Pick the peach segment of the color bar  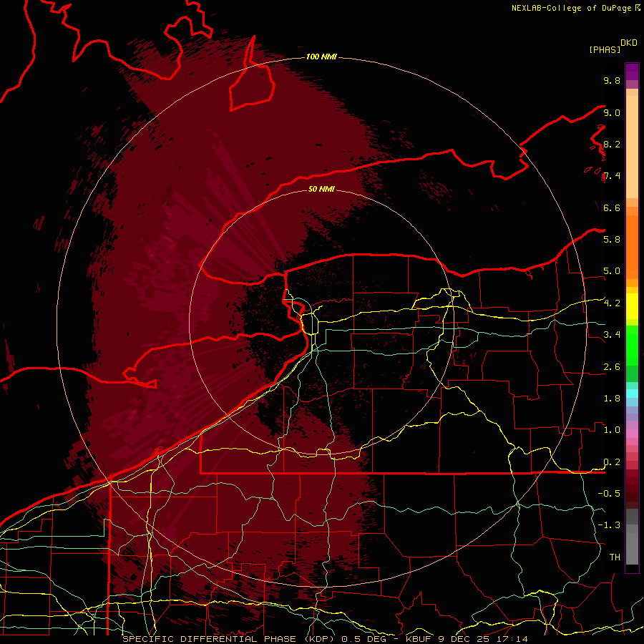632,147
